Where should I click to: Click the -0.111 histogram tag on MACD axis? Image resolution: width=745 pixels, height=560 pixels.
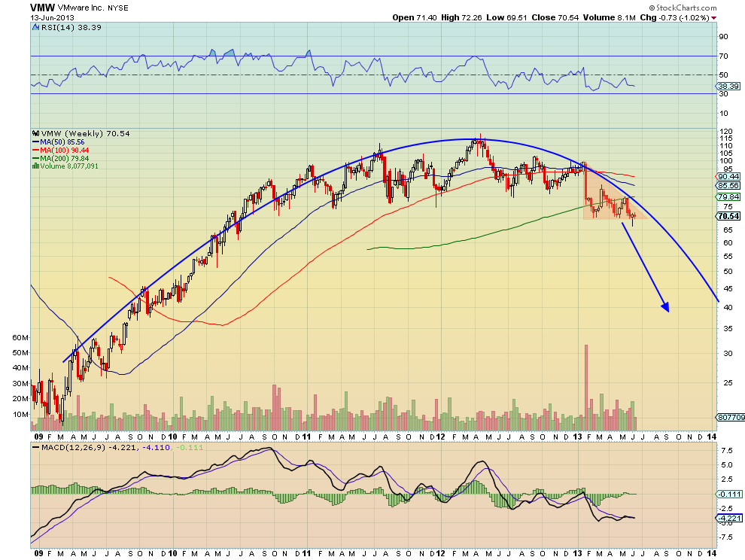coord(730,494)
